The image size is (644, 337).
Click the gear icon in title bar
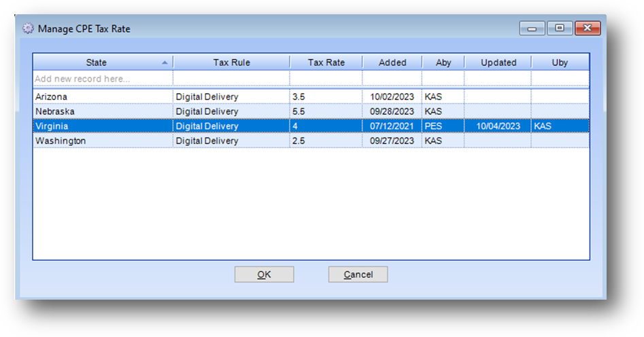28,29
